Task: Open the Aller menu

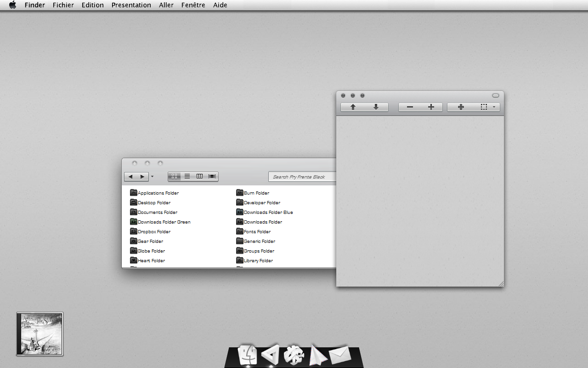Action: [x=166, y=5]
